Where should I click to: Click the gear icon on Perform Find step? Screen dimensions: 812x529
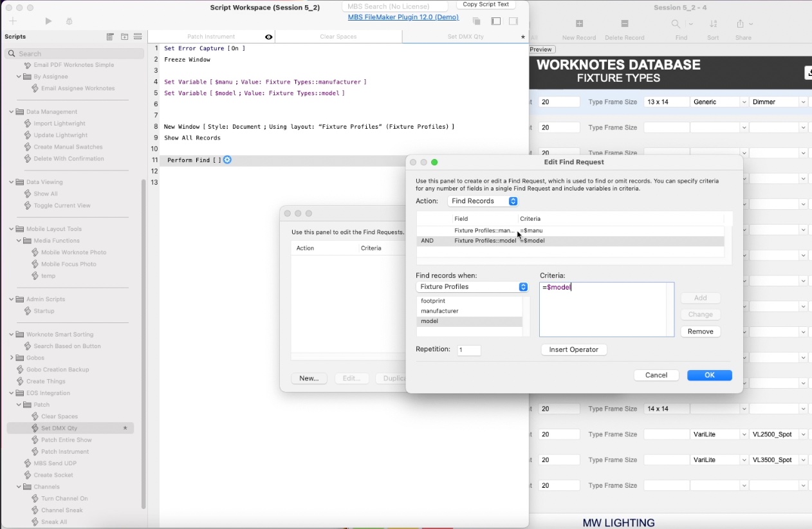[x=227, y=160]
